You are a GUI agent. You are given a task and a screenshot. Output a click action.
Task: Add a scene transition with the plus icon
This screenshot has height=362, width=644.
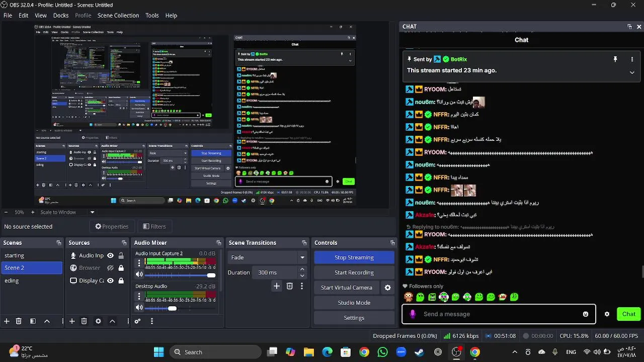[276, 286]
